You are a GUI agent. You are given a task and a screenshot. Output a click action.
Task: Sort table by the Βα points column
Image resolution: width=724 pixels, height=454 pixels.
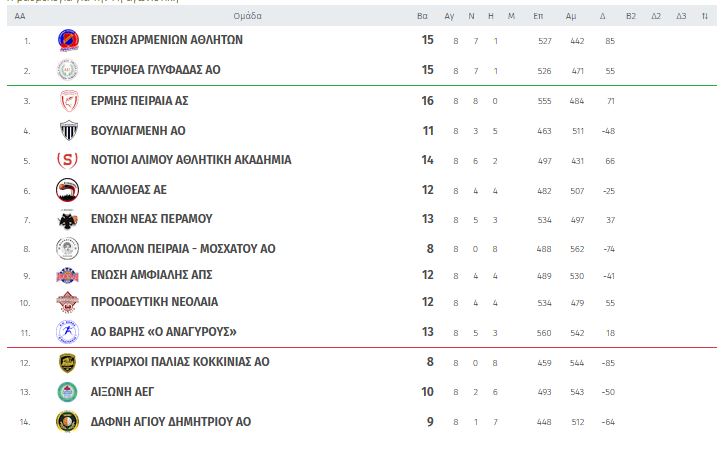[x=422, y=16]
